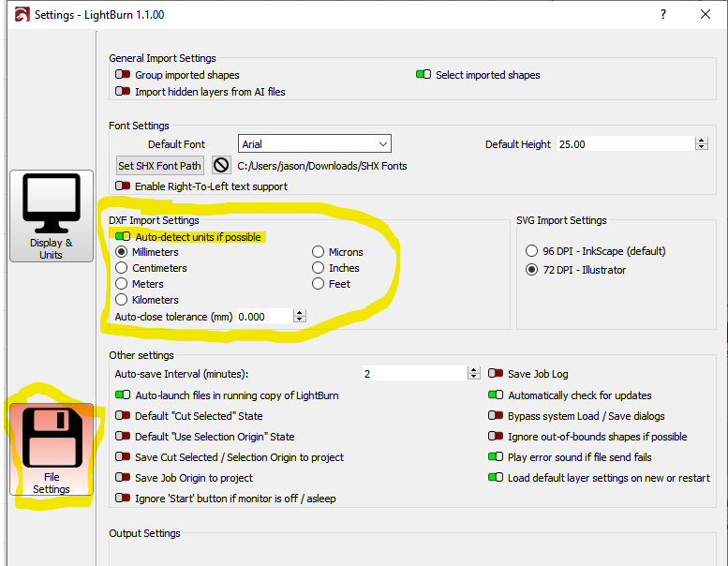
Task: Toggle Default "Cut Selected" State
Action: [123, 415]
